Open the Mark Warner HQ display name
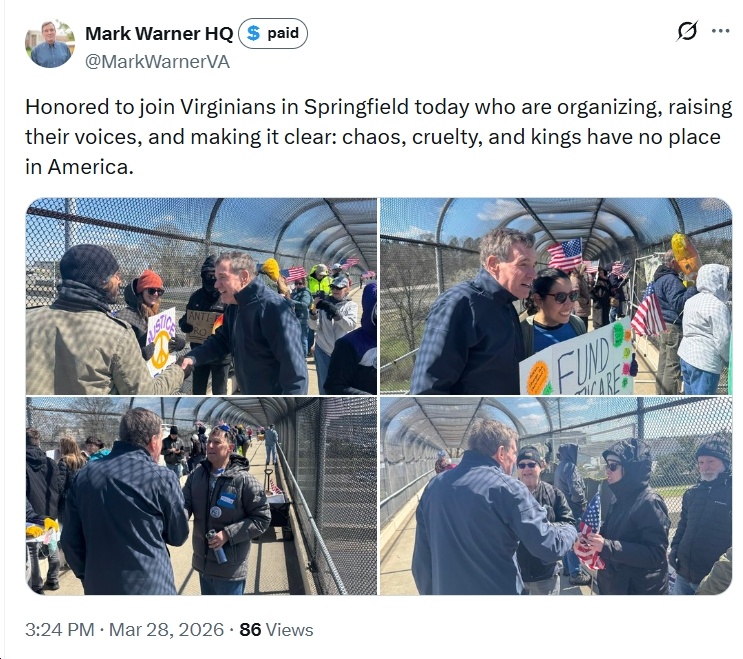This screenshot has width=743, height=659. (159, 34)
